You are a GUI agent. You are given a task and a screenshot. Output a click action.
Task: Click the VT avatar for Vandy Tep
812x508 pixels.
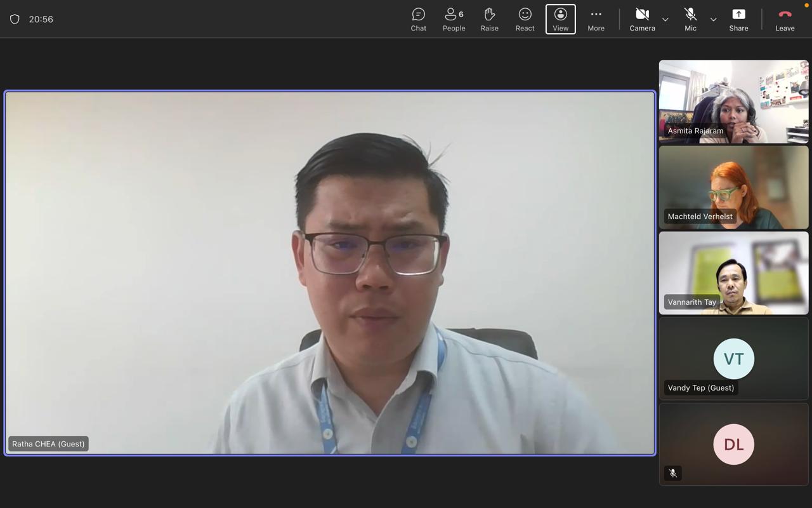pos(733,359)
